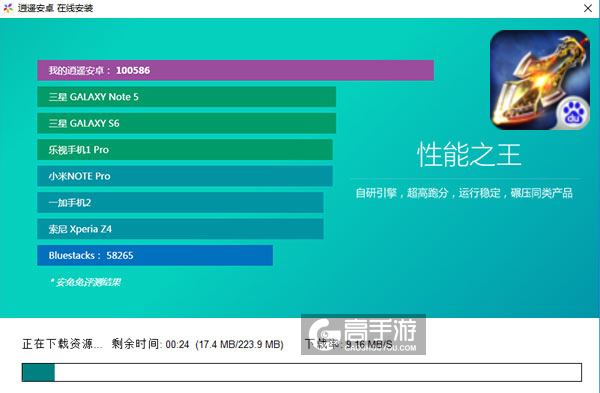Click the game app icon thumbnail
This screenshot has width=600, height=393.
click(x=540, y=80)
